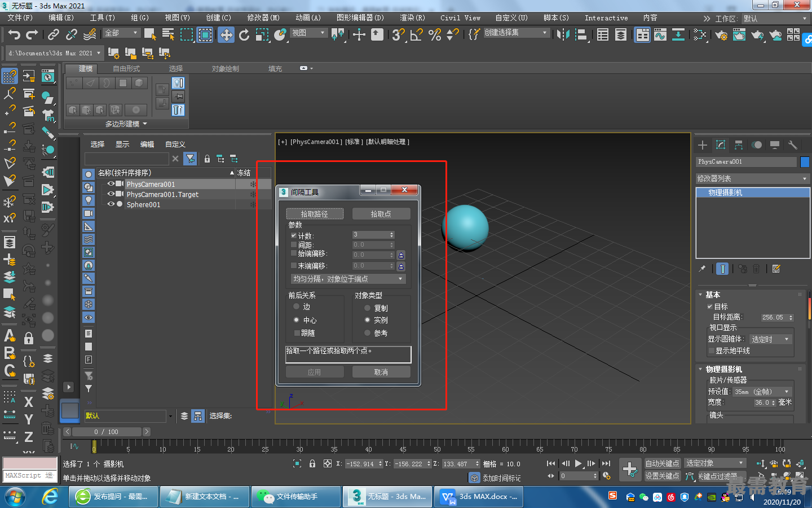Image resolution: width=812 pixels, height=508 pixels.
Task: Click the Undo arrow in main toolbar
Action: coord(14,35)
